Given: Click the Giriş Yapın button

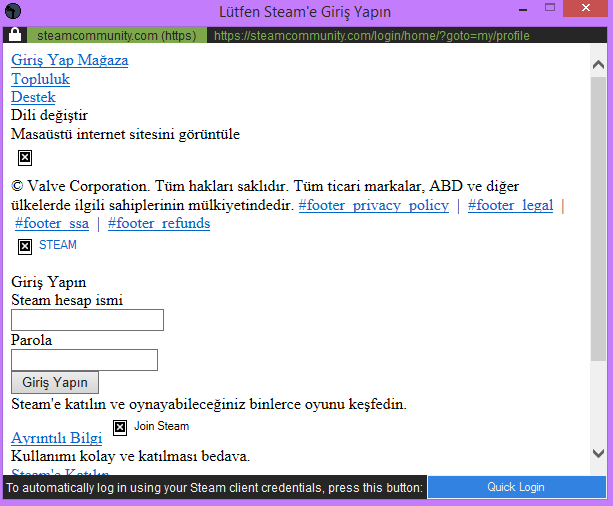Looking at the screenshot, I should [55, 382].
